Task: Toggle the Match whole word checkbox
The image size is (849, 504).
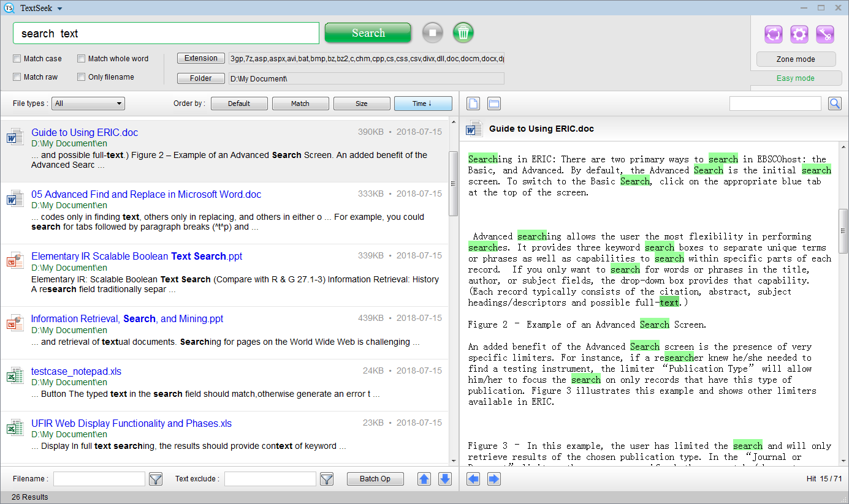Action: tap(82, 59)
